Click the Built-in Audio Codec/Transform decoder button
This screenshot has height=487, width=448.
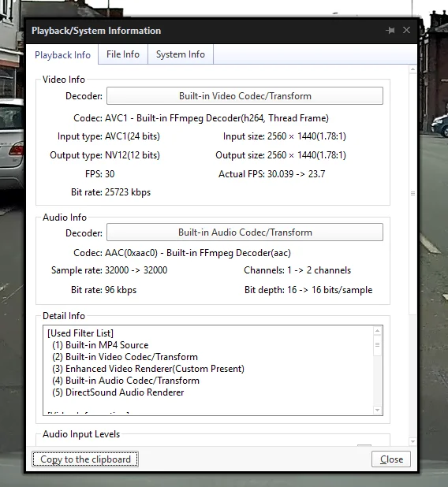pos(245,232)
